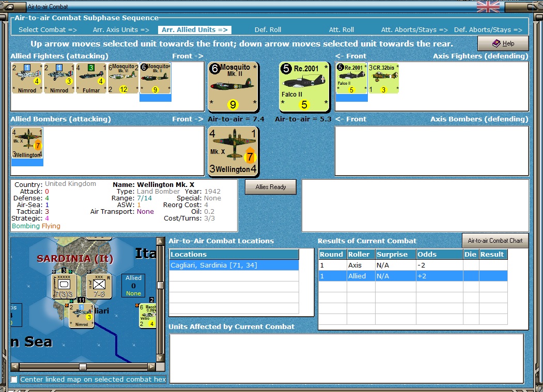Click the Def. Aborts/Stays subphase step
The width and height of the screenshot is (543, 392).
488,30
